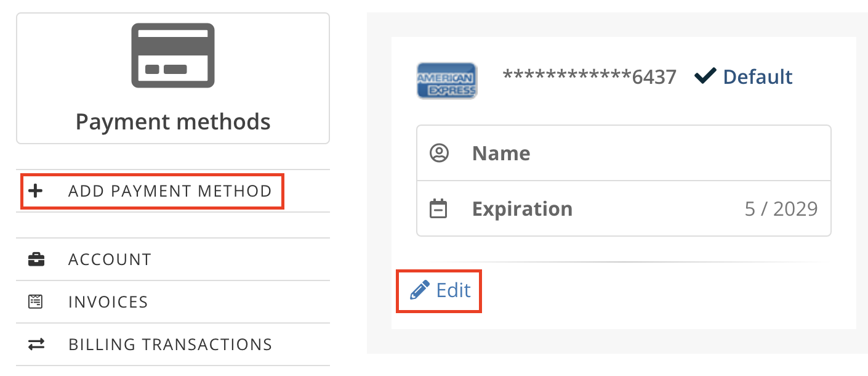This screenshot has height=376, width=868.
Task: Click the person icon beside Name
Action: tap(439, 153)
